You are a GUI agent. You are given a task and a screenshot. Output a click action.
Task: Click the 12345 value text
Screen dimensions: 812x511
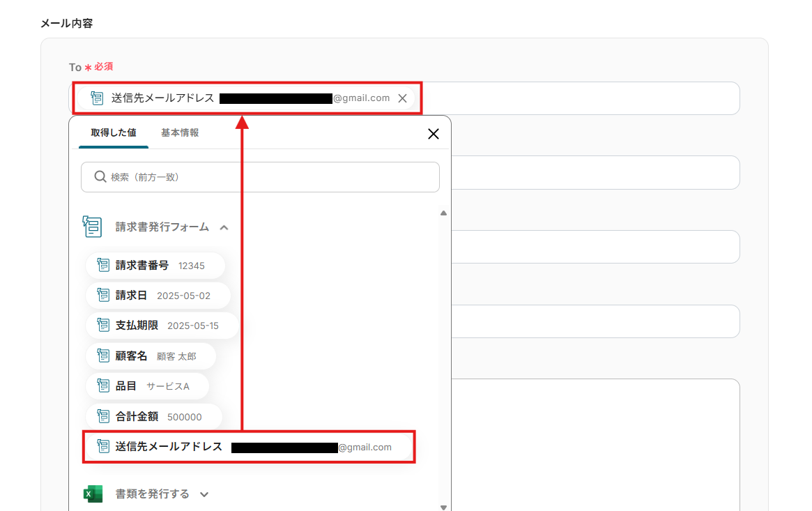tap(192, 266)
